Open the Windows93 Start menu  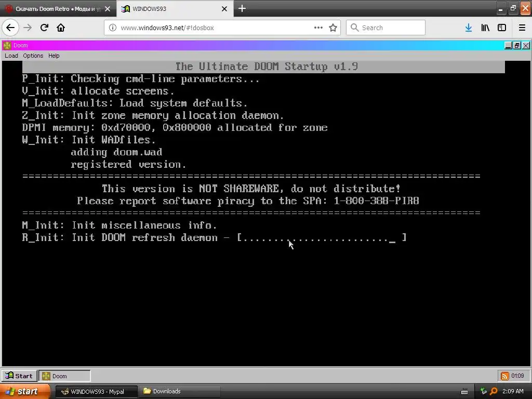click(x=19, y=376)
